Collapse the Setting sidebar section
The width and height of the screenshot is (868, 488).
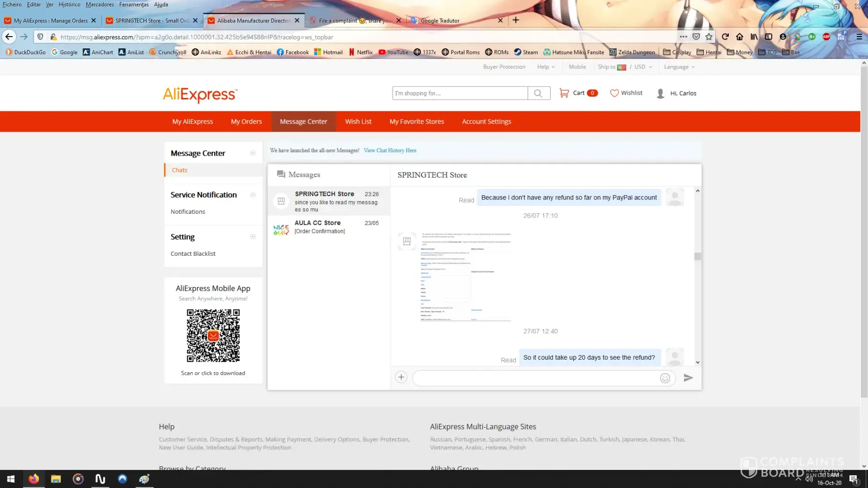(x=253, y=237)
